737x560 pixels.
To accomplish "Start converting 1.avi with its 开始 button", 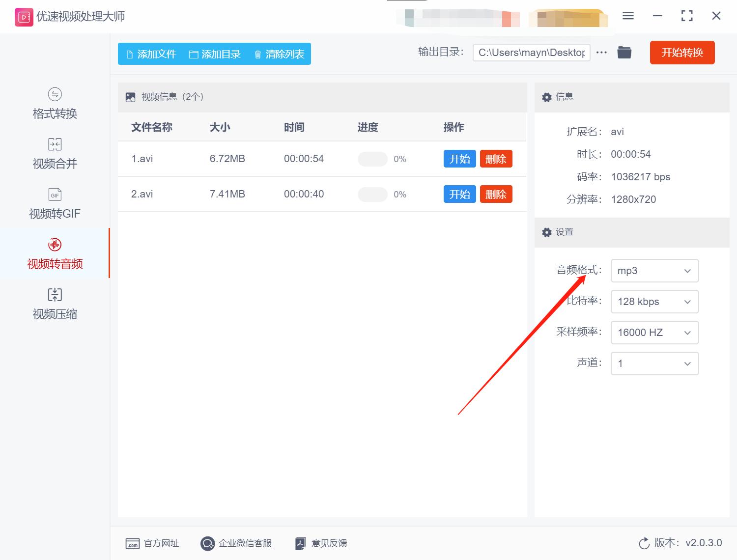I will pos(459,159).
